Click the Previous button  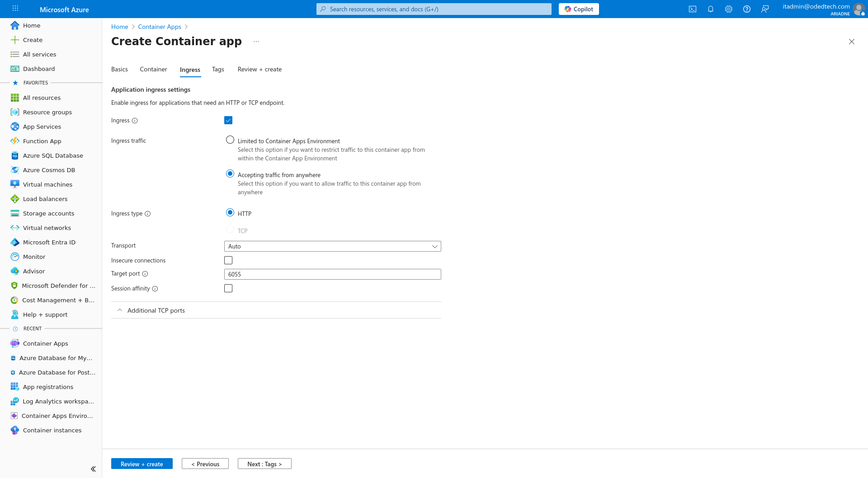(205, 464)
